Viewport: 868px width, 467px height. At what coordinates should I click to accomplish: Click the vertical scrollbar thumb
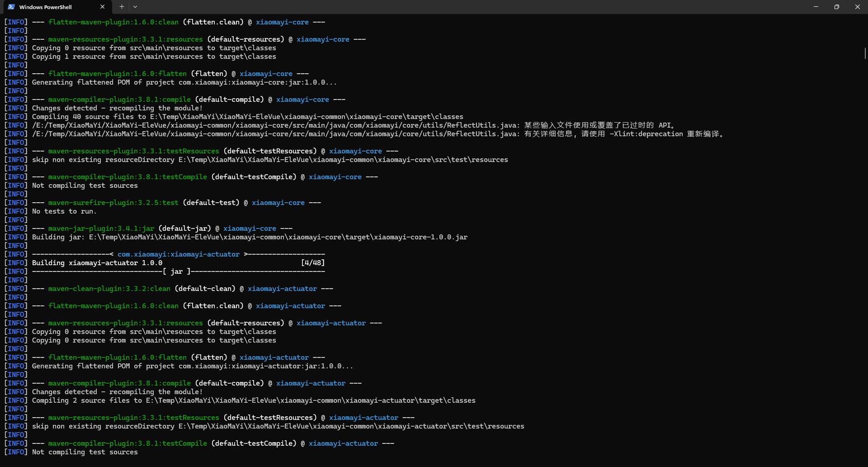865,53
